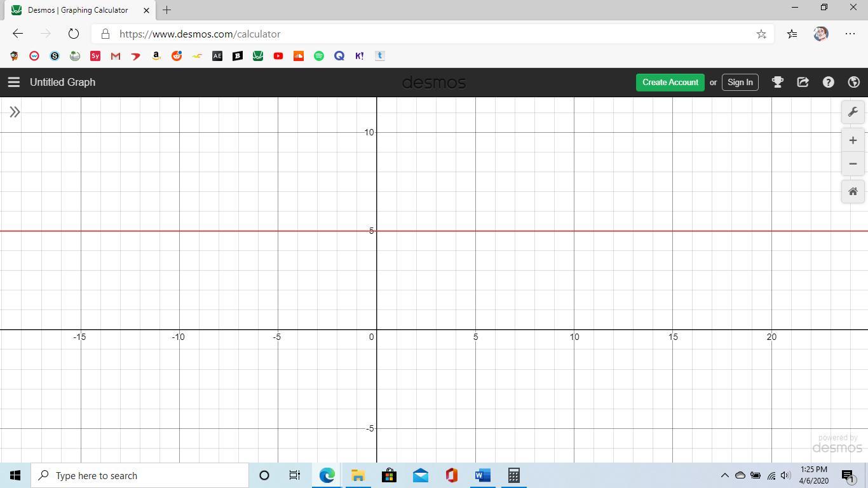Open Microsoft Store from taskbar
Screen dimensions: 868x488
tap(389, 475)
